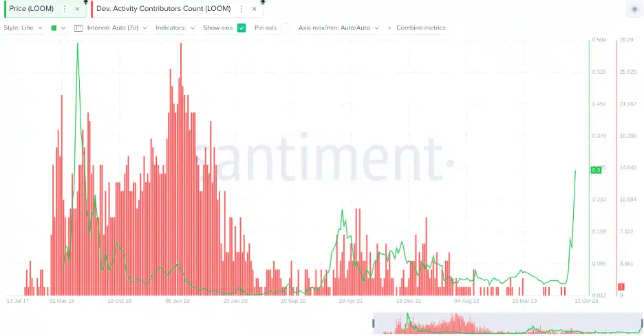The width and height of the screenshot is (644, 336).
Task: Open options menu for Price (LOOM) metric
Action: pos(65,9)
